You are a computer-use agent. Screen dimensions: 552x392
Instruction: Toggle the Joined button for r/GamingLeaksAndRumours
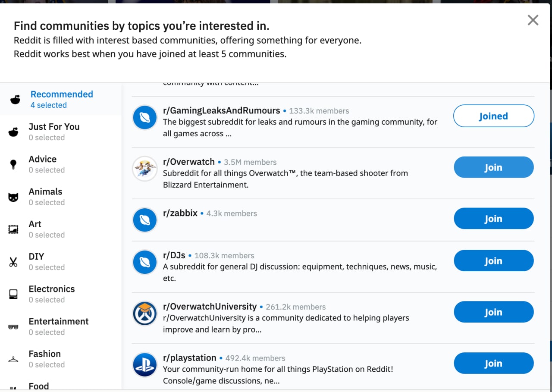[494, 116]
